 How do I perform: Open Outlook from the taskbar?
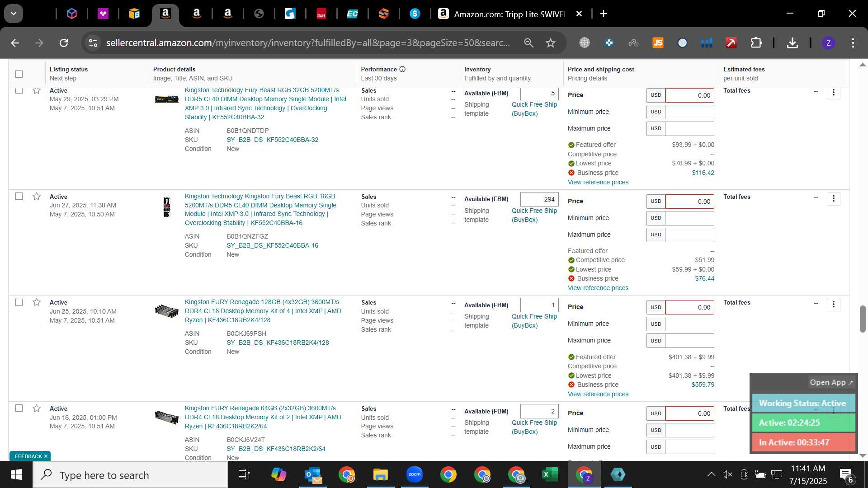(313, 474)
